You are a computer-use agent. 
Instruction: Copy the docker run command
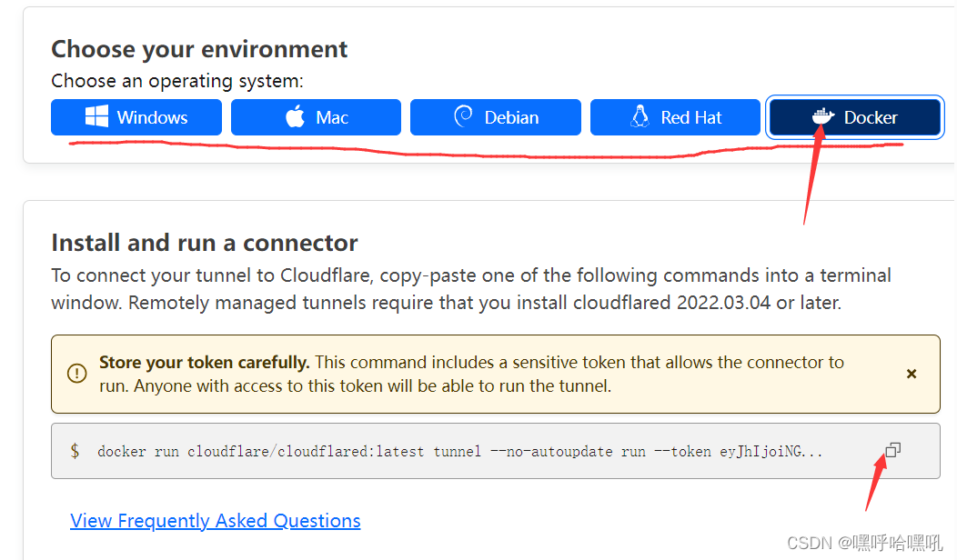[892, 450]
